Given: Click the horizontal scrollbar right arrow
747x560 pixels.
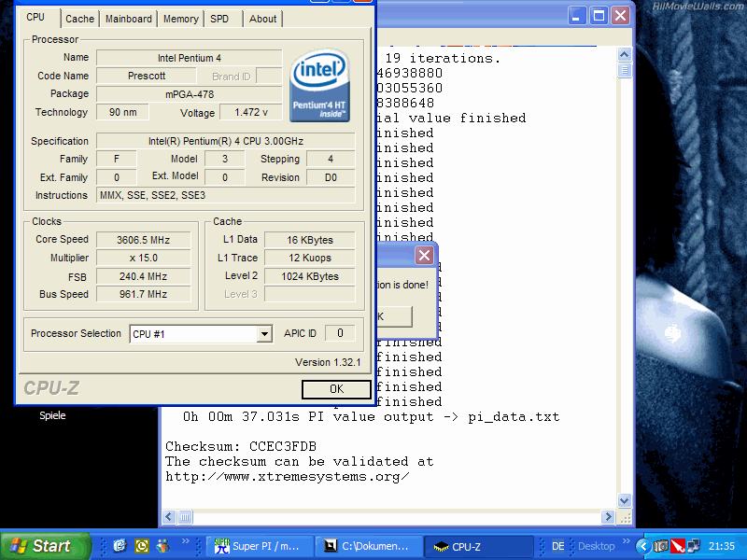Looking at the screenshot, I should pyautogui.click(x=608, y=517).
